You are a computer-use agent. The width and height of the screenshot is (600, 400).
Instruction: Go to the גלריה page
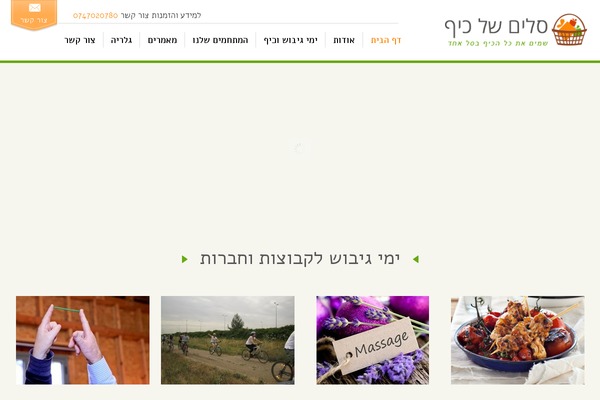click(x=121, y=40)
